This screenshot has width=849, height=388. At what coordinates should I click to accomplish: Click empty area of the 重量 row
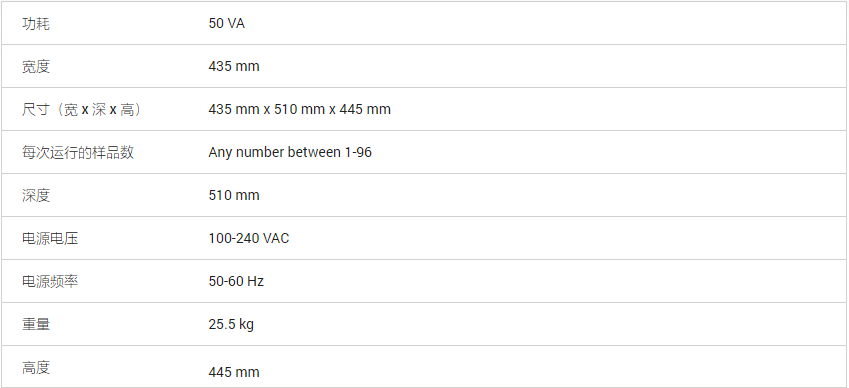tap(541, 325)
